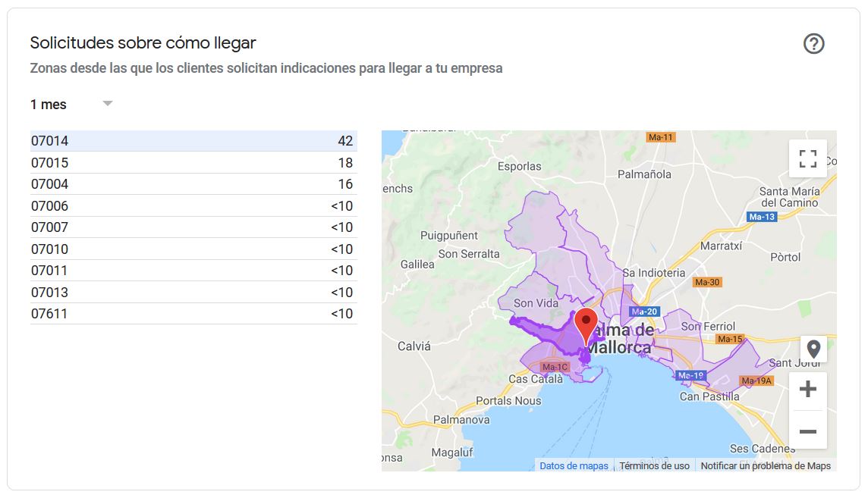Click the map zoom in plus button
Screen dimensions: 868x498
807,390
